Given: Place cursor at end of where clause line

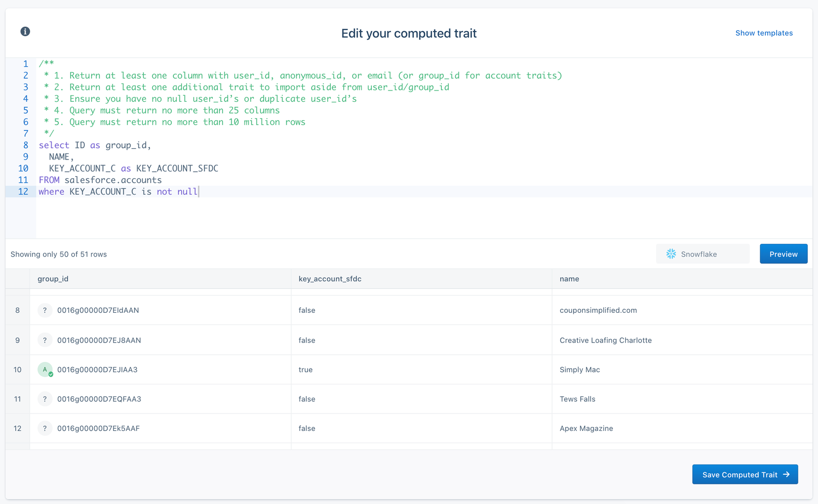Looking at the screenshot, I should [198, 192].
